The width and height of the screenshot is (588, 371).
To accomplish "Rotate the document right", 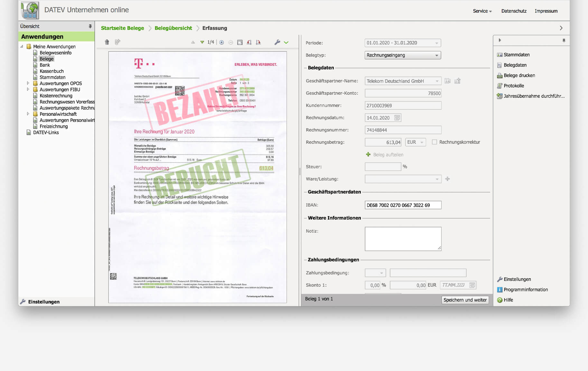I will (258, 42).
